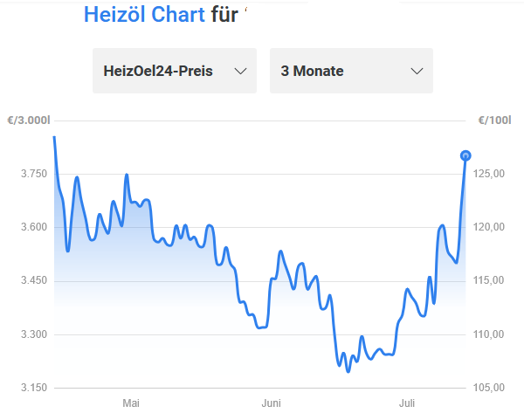Image resolution: width=524 pixels, height=420 pixels.
Task: Click the word für in the heading
Action: [224, 15]
